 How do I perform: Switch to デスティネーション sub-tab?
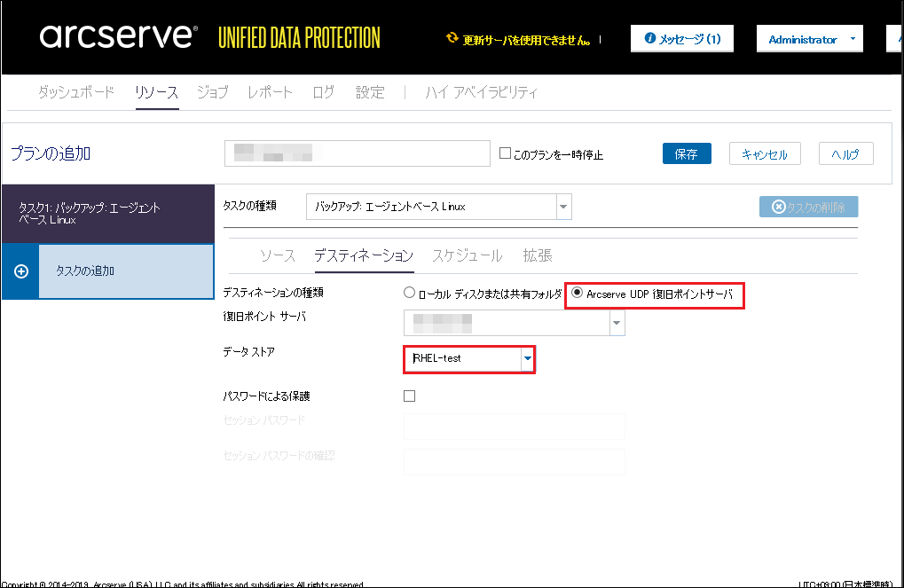(364, 255)
